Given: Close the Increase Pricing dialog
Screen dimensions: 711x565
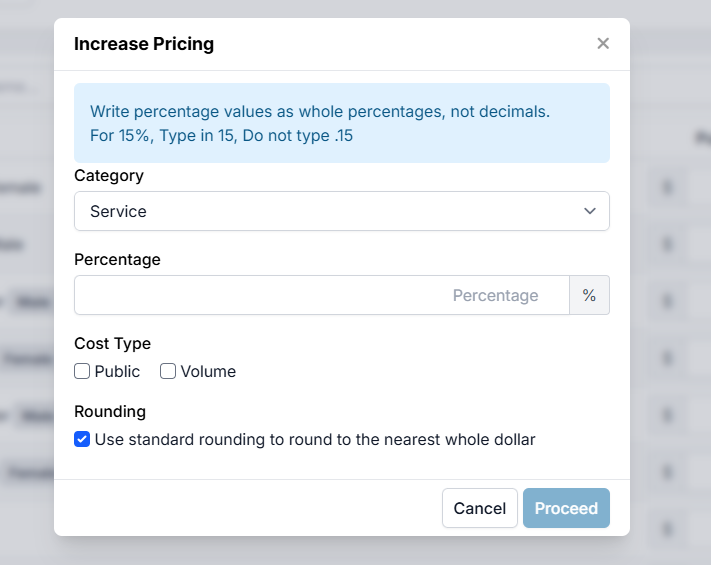Looking at the screenshot, I should 602,44.
